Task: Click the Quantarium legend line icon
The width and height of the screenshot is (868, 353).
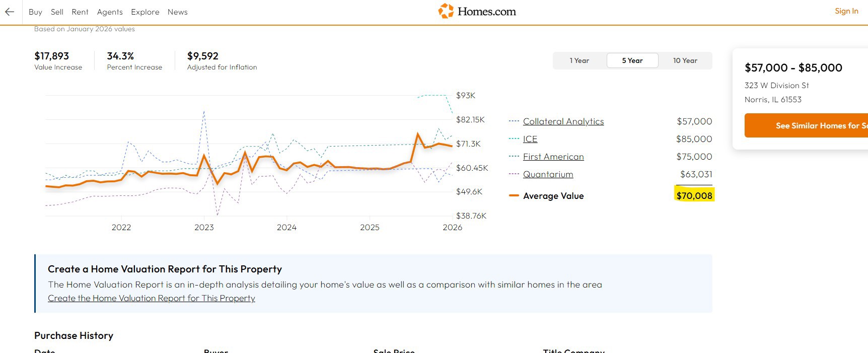Action: tap(514, 174)
